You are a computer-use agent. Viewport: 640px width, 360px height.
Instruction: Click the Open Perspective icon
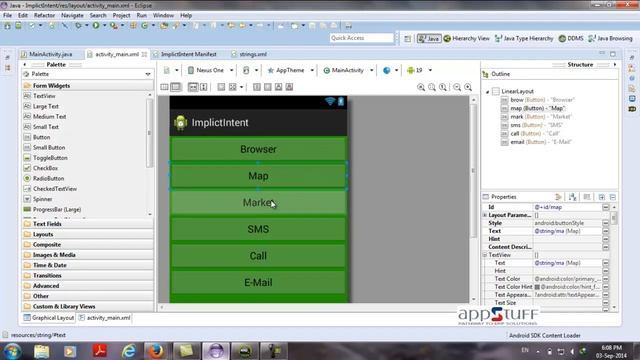click(407, 38)
